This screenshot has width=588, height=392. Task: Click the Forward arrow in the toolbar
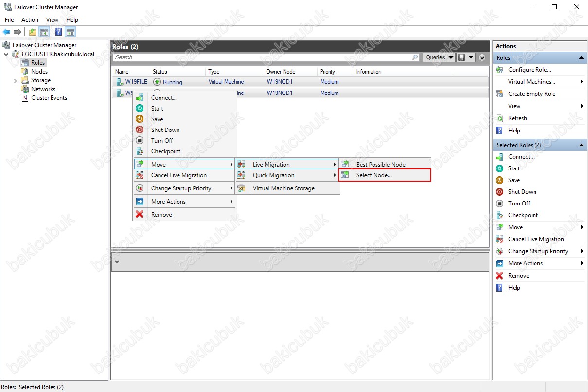click(x=18, y=32)
